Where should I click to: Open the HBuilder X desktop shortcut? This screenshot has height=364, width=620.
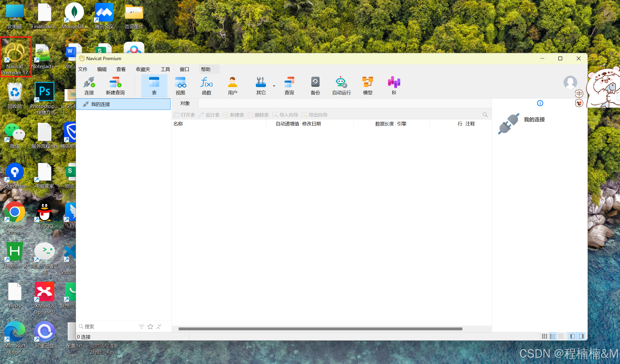[15, 255]
